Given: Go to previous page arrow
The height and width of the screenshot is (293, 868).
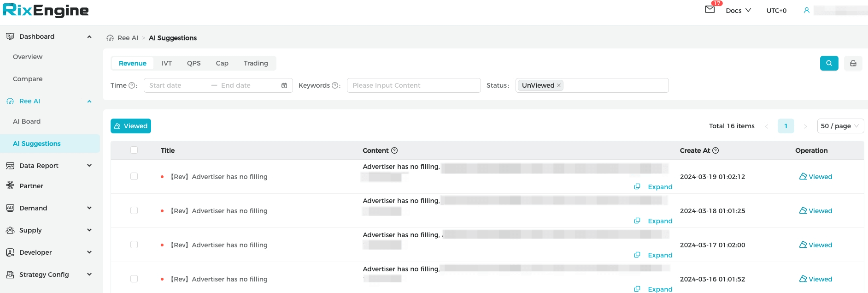Looking at the screenshot, I should pos(767,126).
